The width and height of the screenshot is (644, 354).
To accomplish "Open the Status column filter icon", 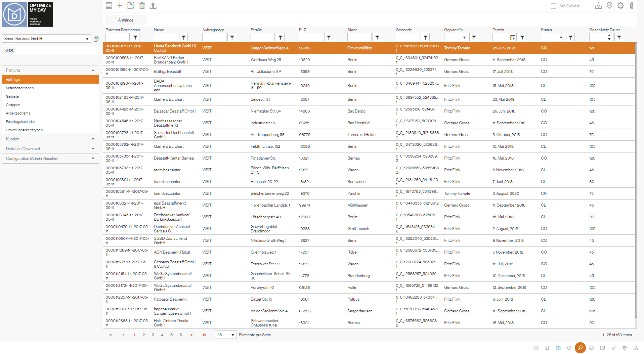I will [x=570, y=37].
